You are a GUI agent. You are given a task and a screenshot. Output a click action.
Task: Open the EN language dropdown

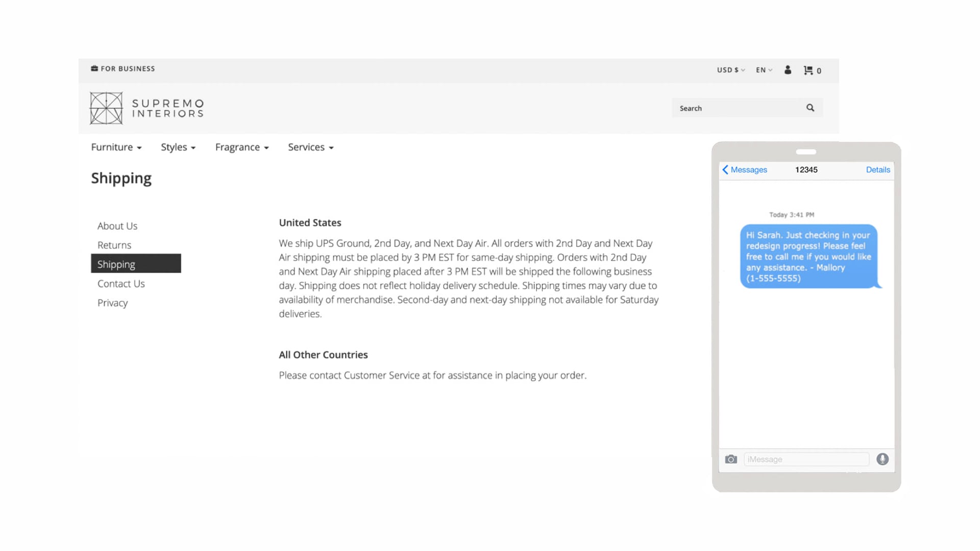(764, 70)
